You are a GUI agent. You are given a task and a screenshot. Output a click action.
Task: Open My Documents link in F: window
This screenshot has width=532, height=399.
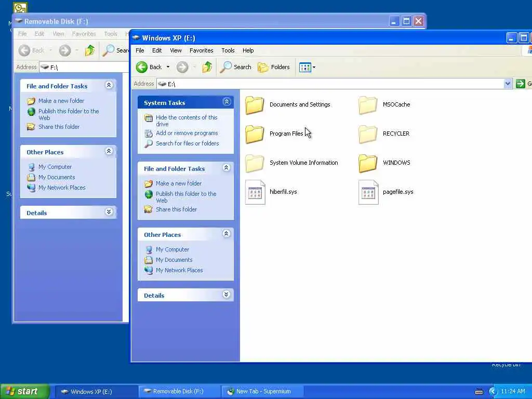(57, 177)
